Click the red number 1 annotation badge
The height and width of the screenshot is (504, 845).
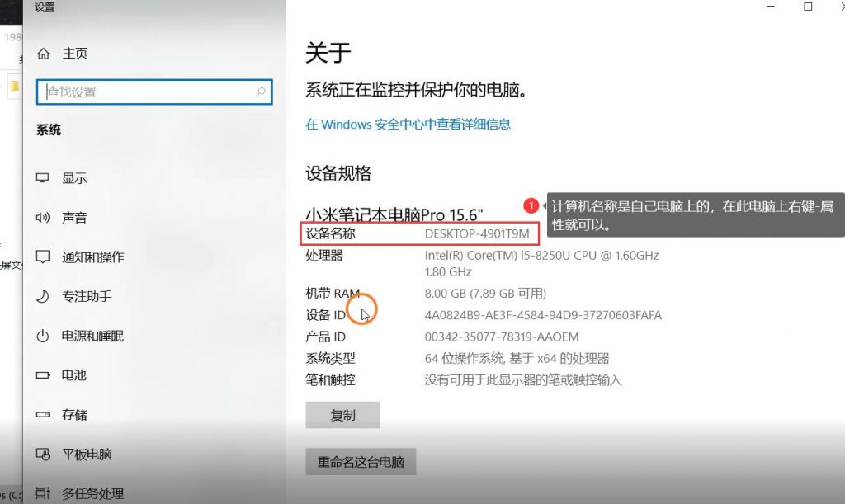531,205
